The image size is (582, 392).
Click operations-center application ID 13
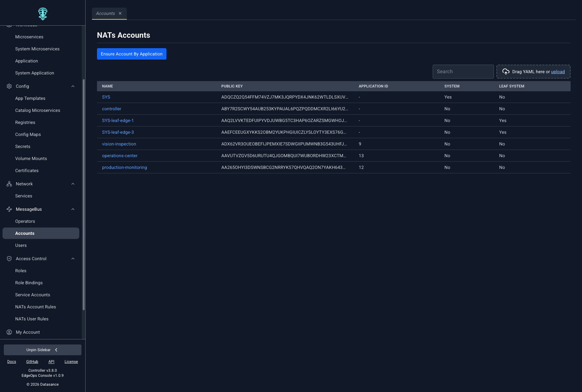(x=361, y=156)
